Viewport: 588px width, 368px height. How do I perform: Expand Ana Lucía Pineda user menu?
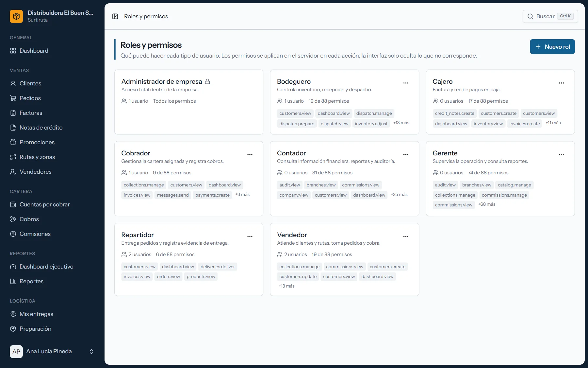pyautogui.click(x=52, y=351)
